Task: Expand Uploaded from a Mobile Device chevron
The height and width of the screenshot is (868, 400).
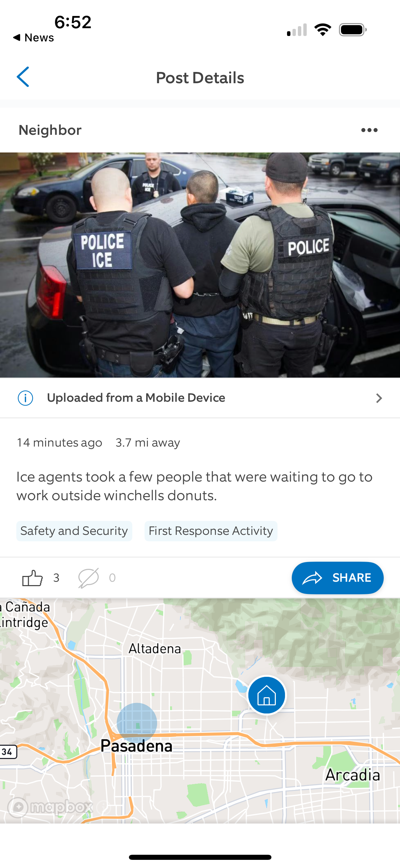Action: click(x=379, y=398)
